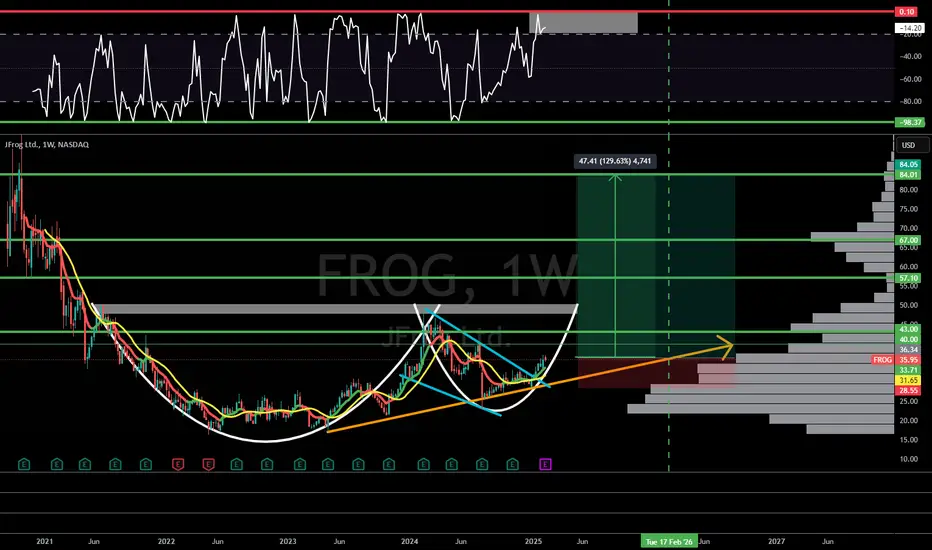Click the 67.00 green price label
932x550 pixels.
point(908,240)
